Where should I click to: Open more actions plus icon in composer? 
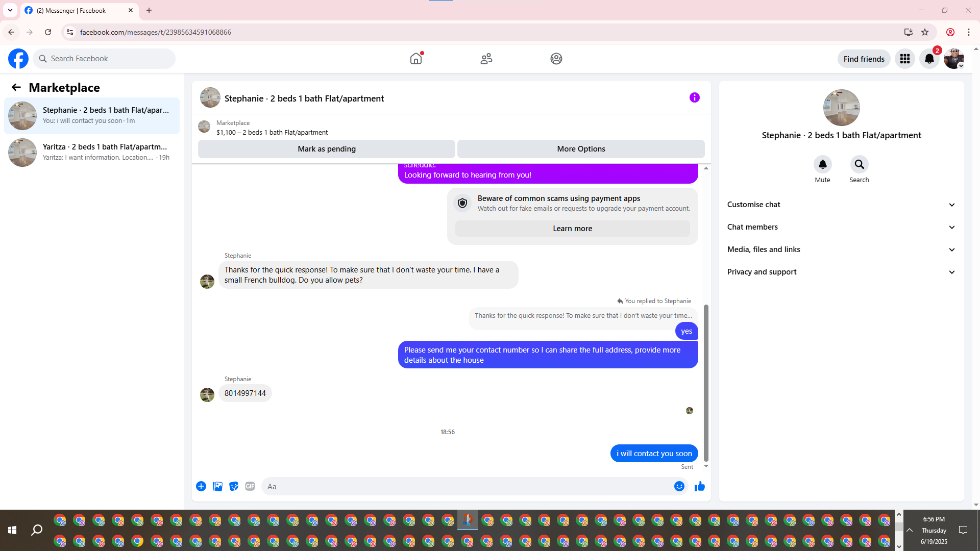click(201, 486)
